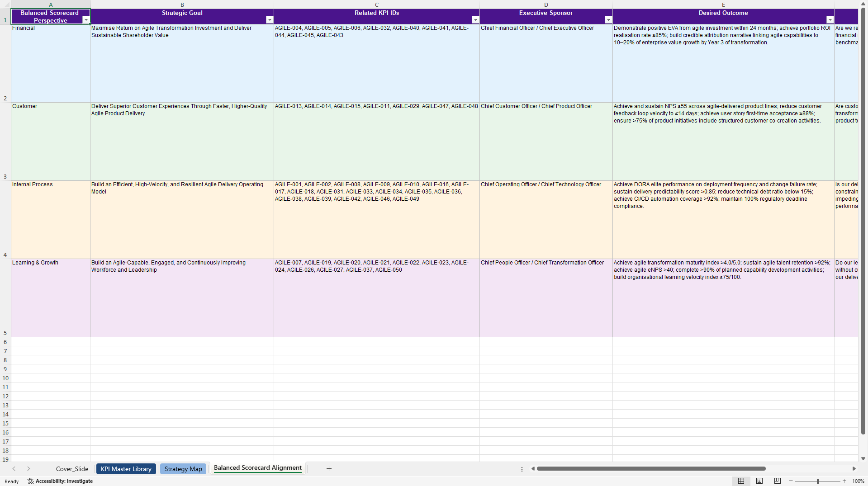868x486 pixels.
Task: Select the Maximise Return on Agile goal cell
Action: pyautogui.click(x=182, y=63)
